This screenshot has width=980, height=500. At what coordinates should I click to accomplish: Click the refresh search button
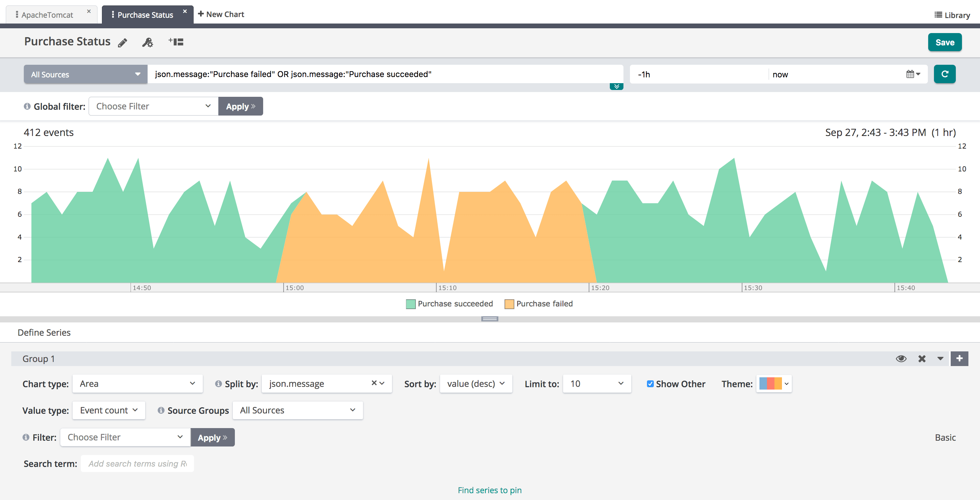pyautogui.click(x=945, y=74)
